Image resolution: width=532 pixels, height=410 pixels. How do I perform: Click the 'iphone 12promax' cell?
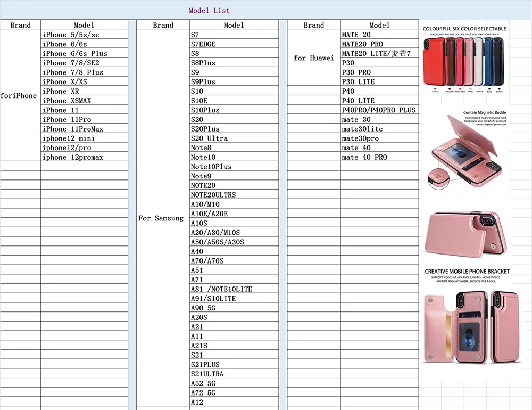84,157
